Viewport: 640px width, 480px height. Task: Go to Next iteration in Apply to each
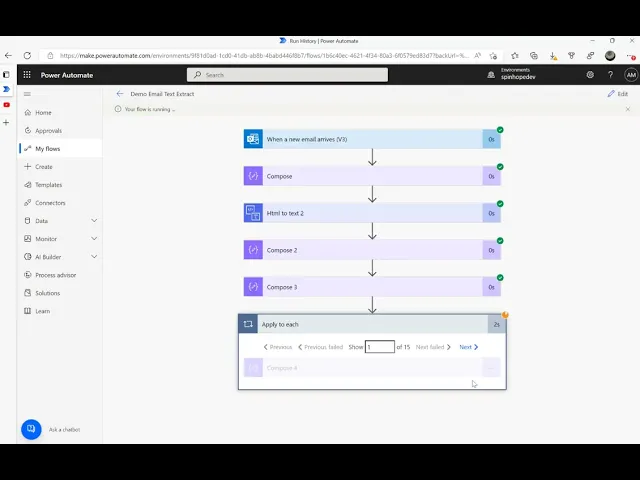click(469, 347)
